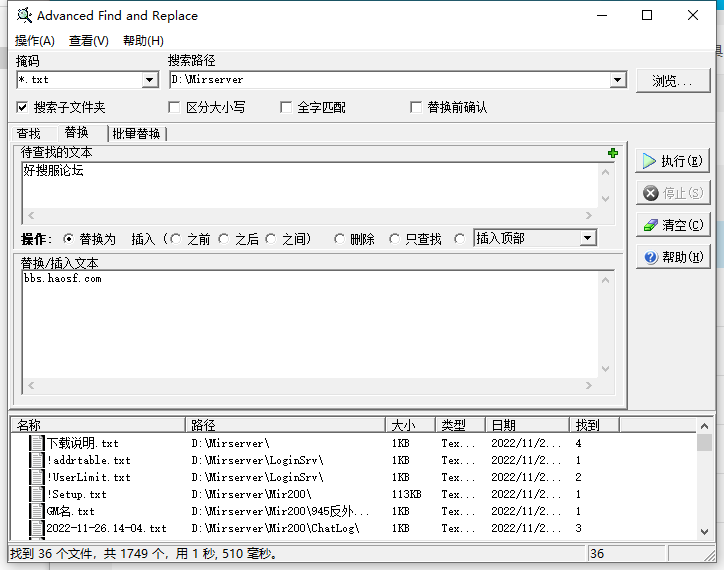Screen dimensions: 724x570
Task: Click the file icon for GM名.txt
Action: pos(37,511)
